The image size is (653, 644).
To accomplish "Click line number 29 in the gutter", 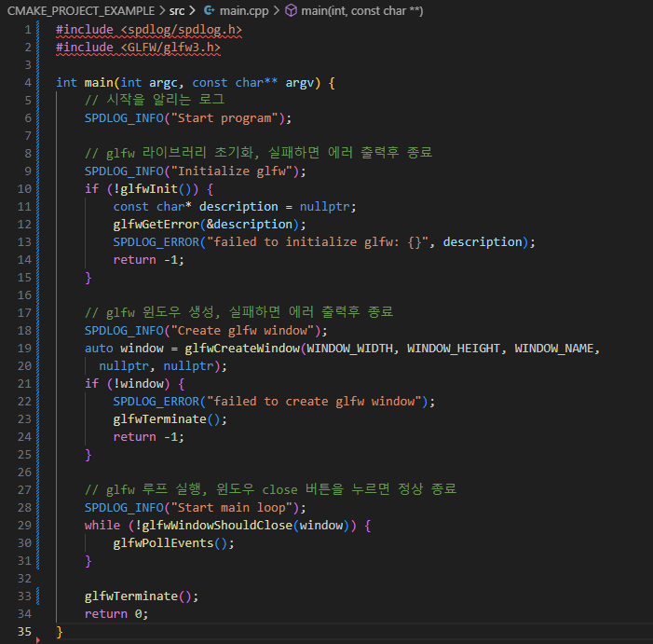I will pyautogui.click(x=24, y=526).
